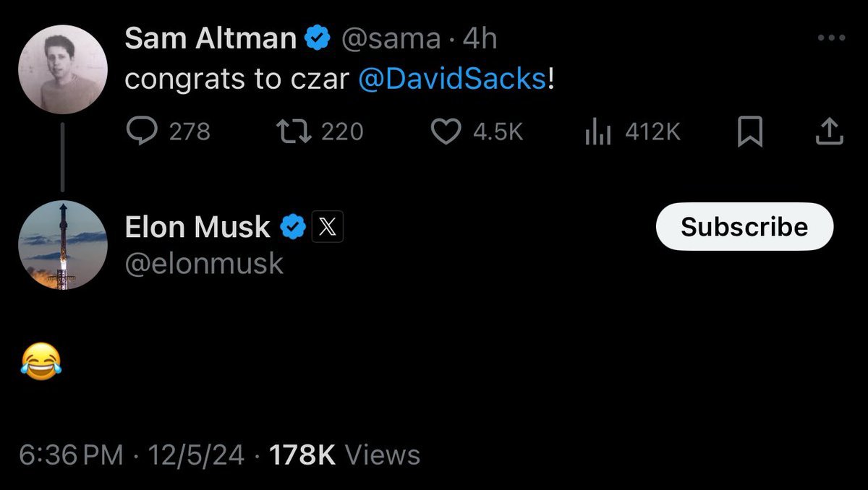
Task: Open the 178K Views count
Action: pos(344,455)
